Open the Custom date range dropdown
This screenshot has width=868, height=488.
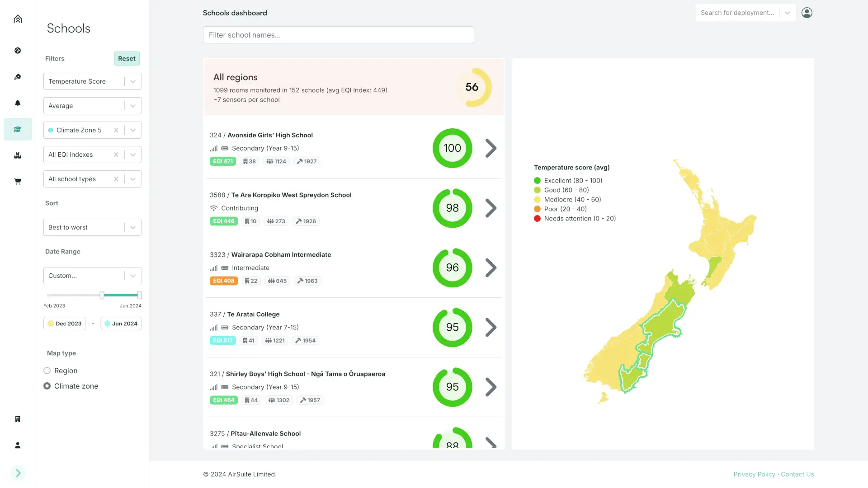pos(92,276)
